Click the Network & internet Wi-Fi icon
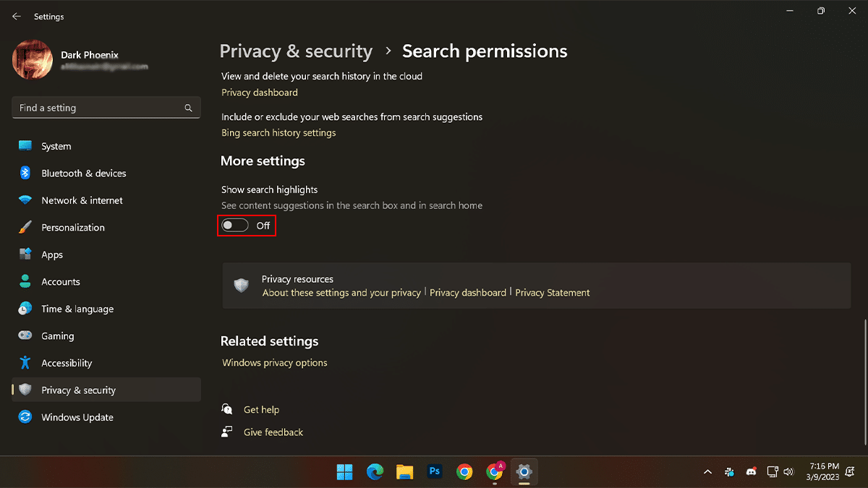Screen dimensions: 868x488 pyautogui.click(x=25, y=200)
